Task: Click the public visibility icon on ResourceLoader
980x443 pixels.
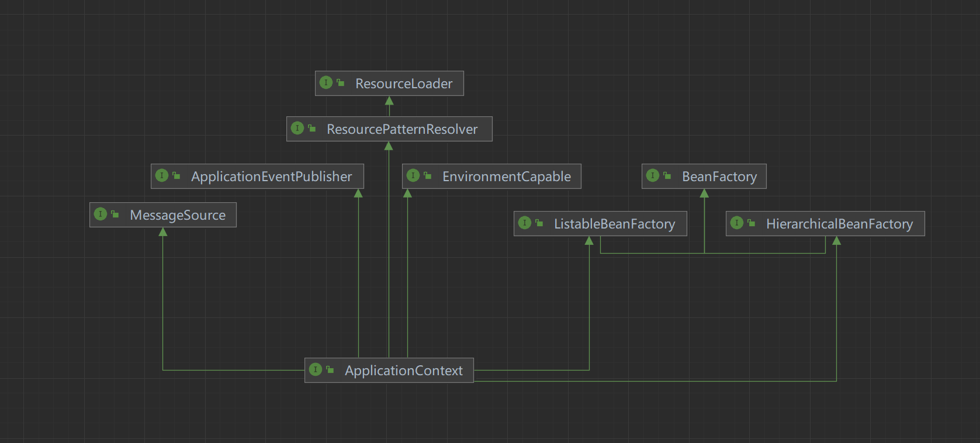Action: click(x=341, y=83)
